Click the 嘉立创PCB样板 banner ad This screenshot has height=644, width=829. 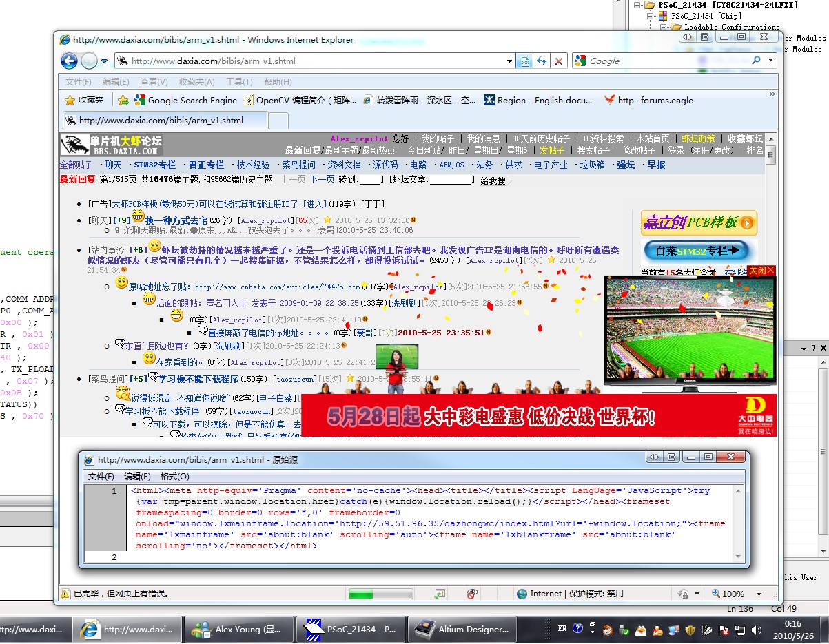click(x=699, y=222)
